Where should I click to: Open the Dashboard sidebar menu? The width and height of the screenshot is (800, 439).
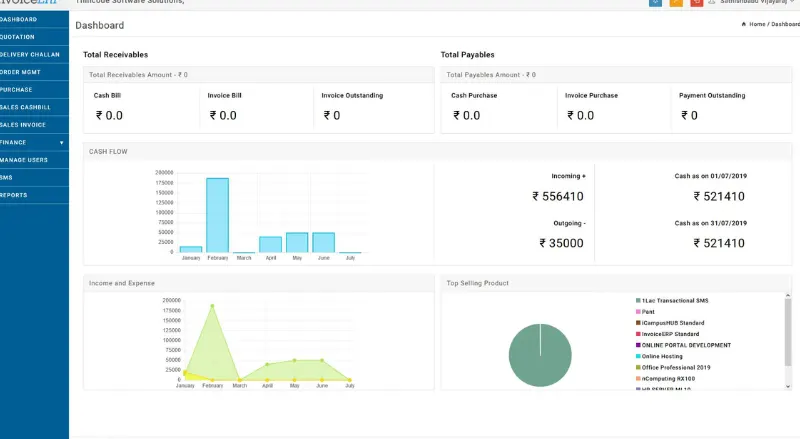point(34,19)
